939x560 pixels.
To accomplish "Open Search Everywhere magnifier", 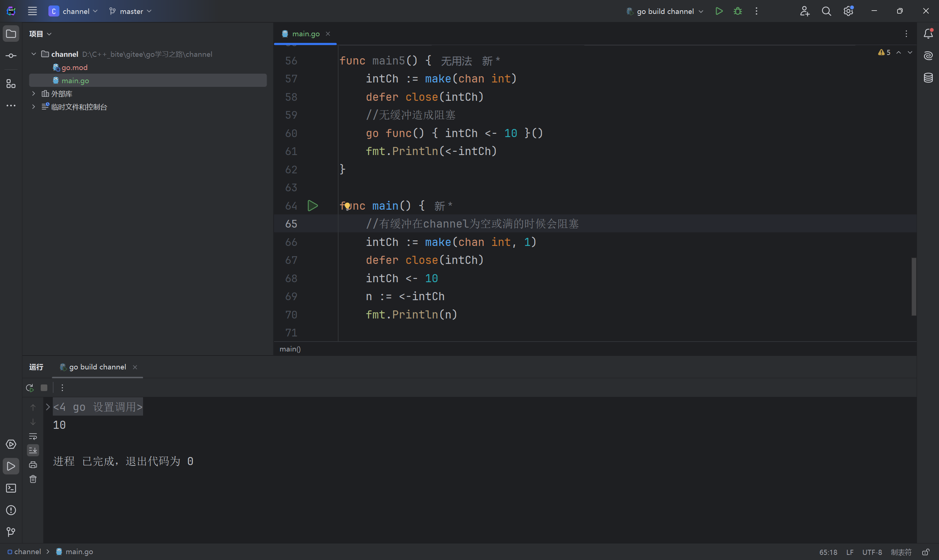I will [x=826, y=11].
